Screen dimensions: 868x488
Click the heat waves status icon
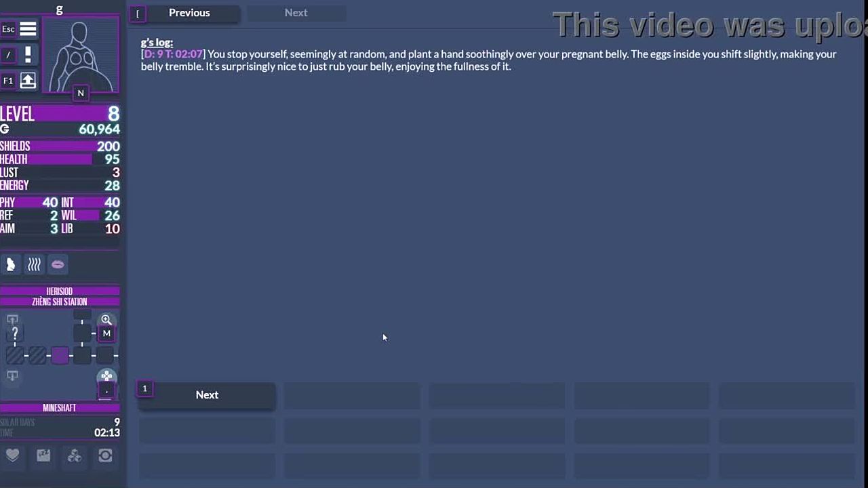pyautogui.click(x=34, y=265)
